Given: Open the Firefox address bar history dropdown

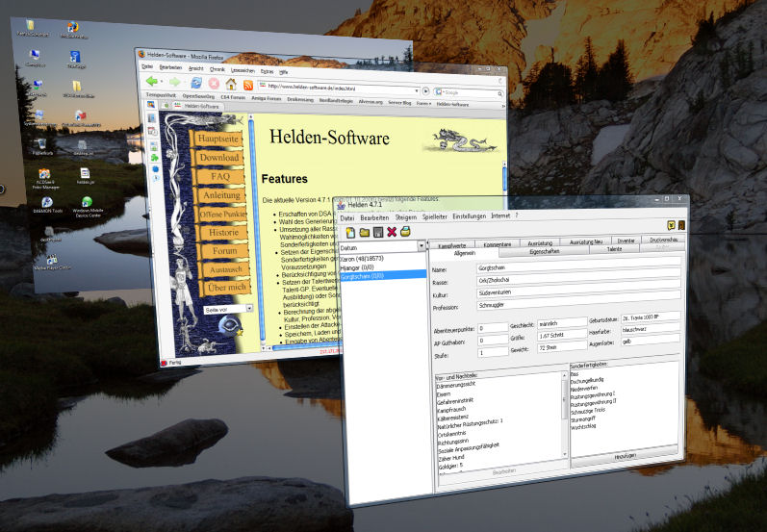Looking at the screenshot, I should (417, 90).
